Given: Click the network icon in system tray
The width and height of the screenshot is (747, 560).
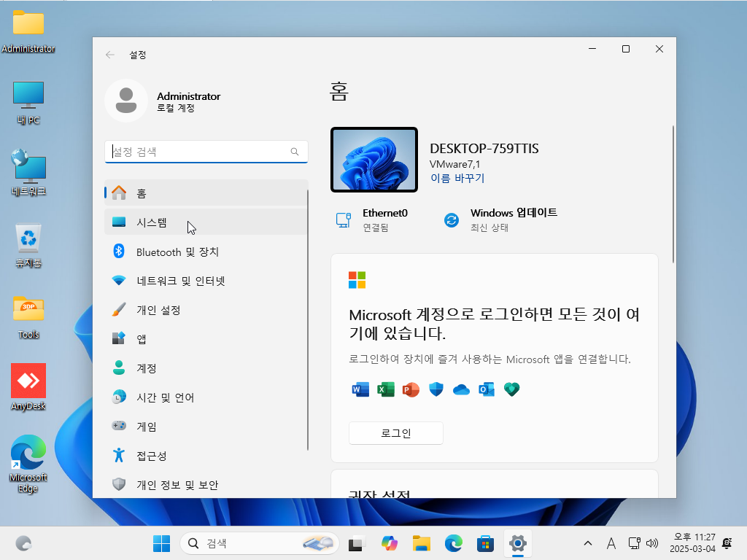Looking at the screenshot, I should pyautogui.click(x=634, y=543).
